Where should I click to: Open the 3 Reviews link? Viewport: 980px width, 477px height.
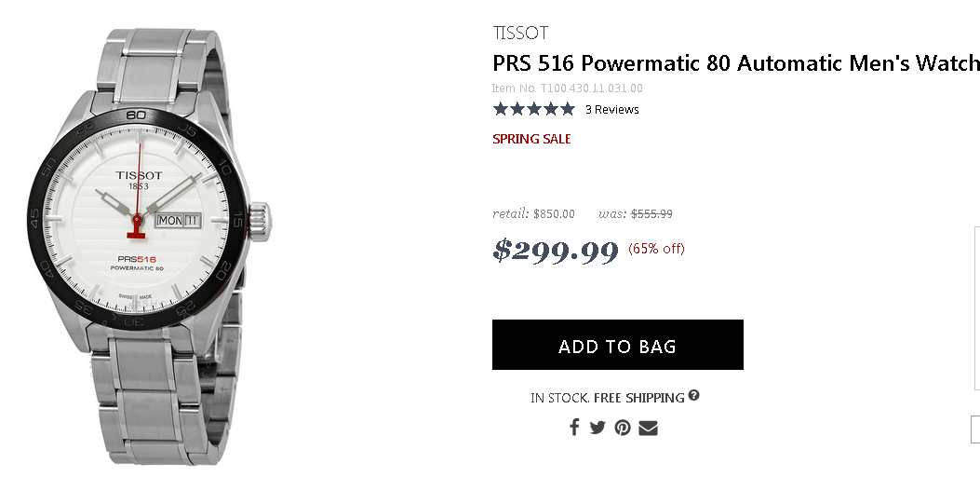coord(611,109)
